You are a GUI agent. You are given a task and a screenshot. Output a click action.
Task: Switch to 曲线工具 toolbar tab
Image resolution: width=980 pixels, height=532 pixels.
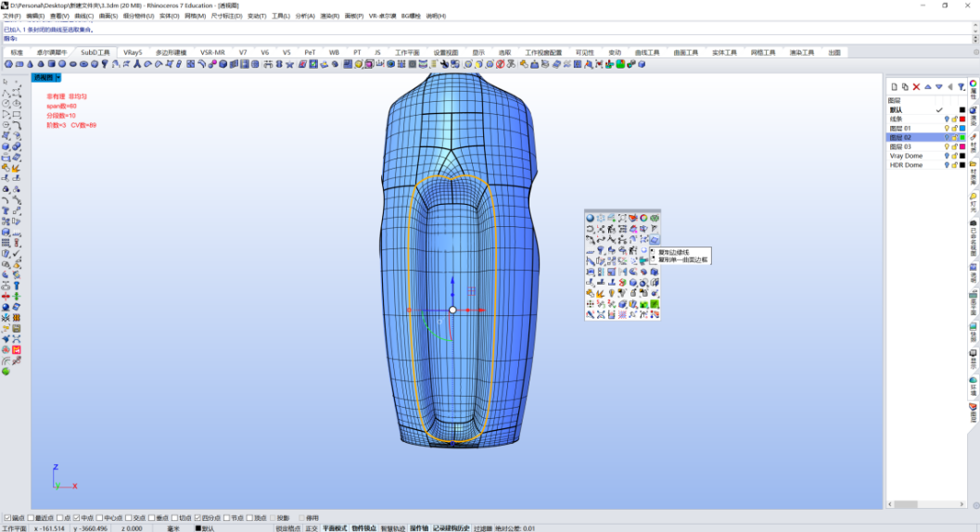coord(647,53)
